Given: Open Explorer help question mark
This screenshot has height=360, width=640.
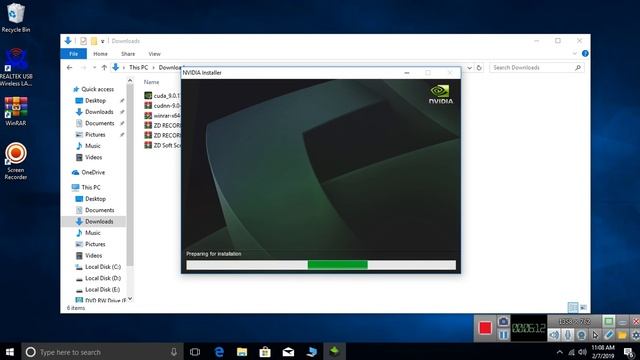Looking at the screenshot, I should pos(585,53).
